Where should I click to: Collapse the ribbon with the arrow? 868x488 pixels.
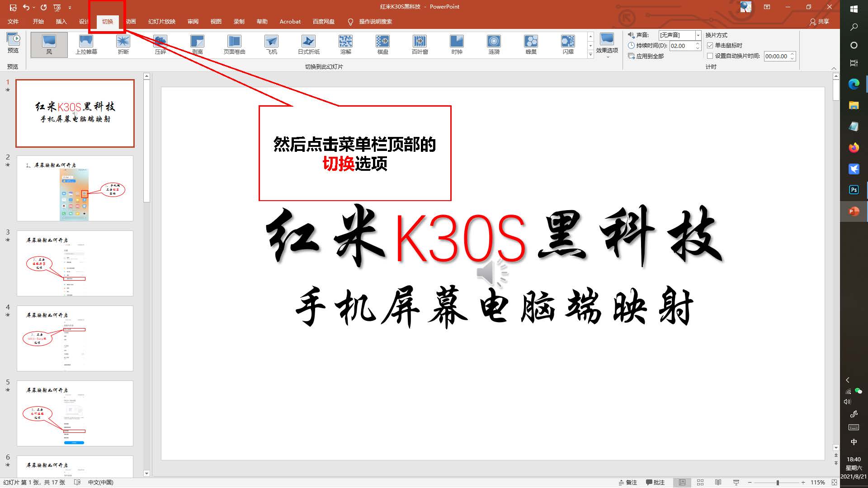pyautogui.click(x=834, y=68)
